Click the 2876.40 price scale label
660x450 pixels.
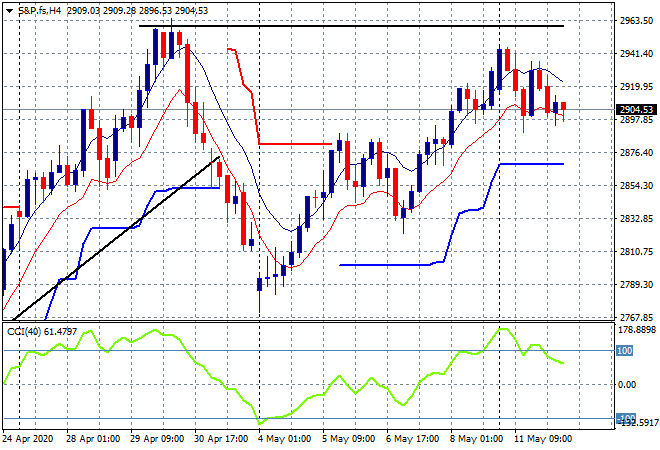click(x=636, y=152)
